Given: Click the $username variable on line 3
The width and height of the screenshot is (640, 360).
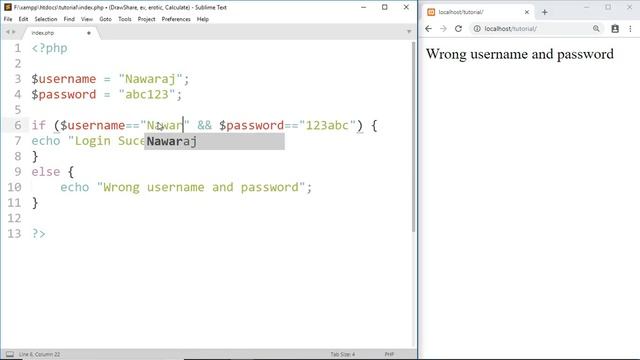Looking at the screenshot, I should (x=64, y=79).
